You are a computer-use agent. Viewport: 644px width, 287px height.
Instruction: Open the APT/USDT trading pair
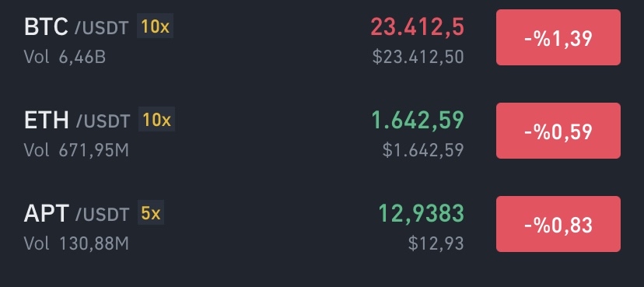click(322, 224)
